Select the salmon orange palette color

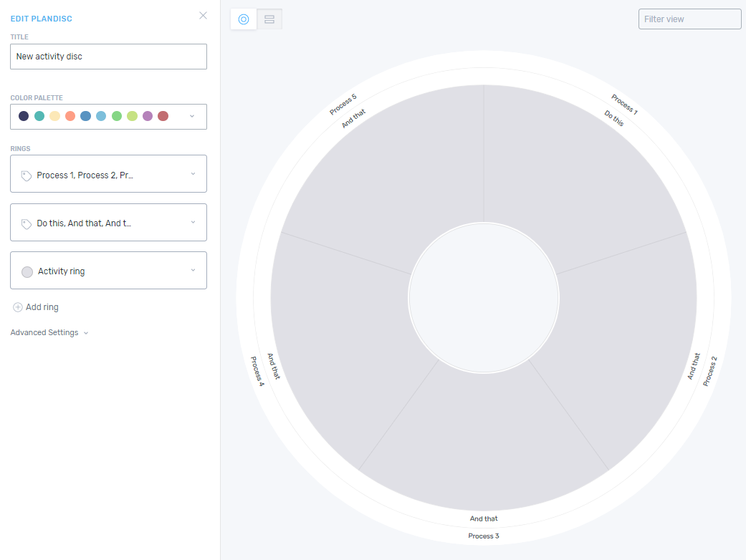(x=70, y=116)
